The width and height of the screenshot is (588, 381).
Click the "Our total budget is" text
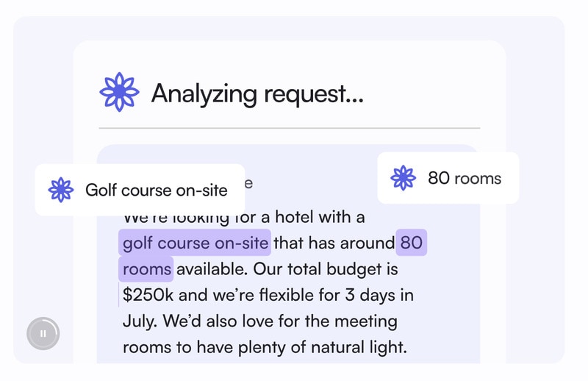tap(328, 269)
